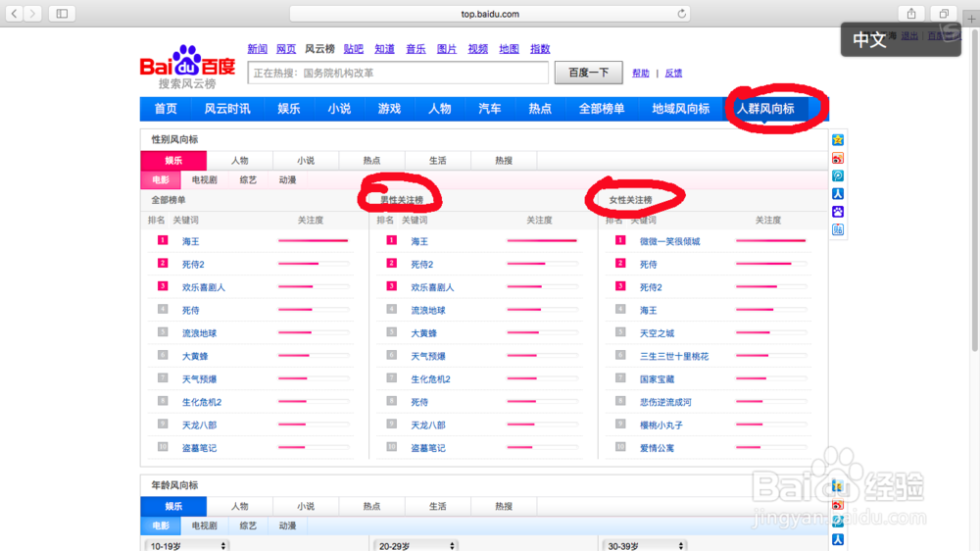Image resolution: width=980 pixels, height=551 pixels.
Task: Open the 图片 link at top
Action: [x=447, y=49]
